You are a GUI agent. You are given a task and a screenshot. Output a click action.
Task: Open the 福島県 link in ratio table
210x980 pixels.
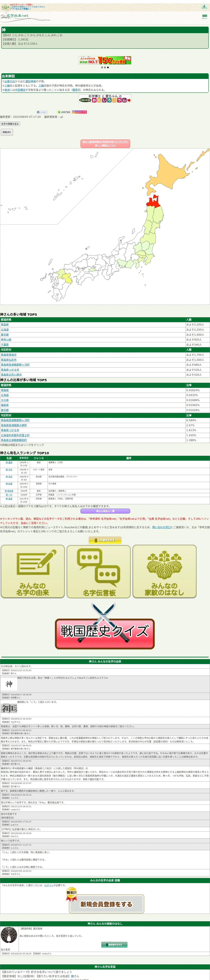coord(5,405)
